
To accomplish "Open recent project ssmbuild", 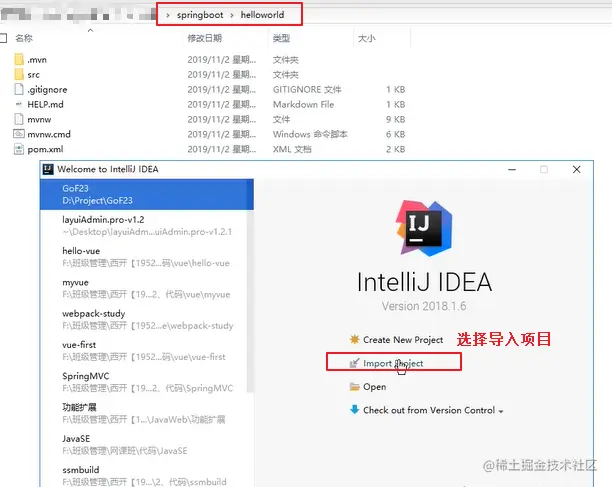I will [x=144, y=476].
